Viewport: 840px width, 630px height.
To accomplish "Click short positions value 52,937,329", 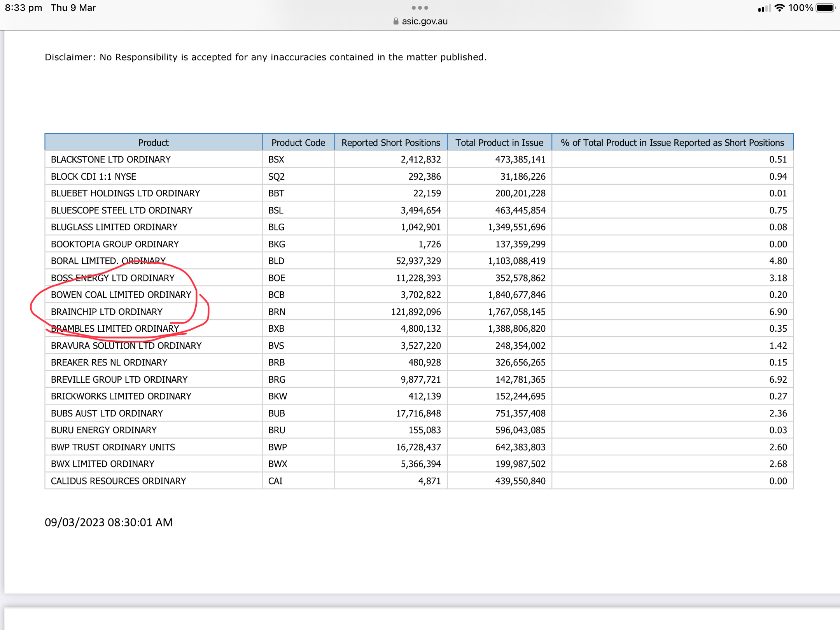I will (x=418, y=261).
